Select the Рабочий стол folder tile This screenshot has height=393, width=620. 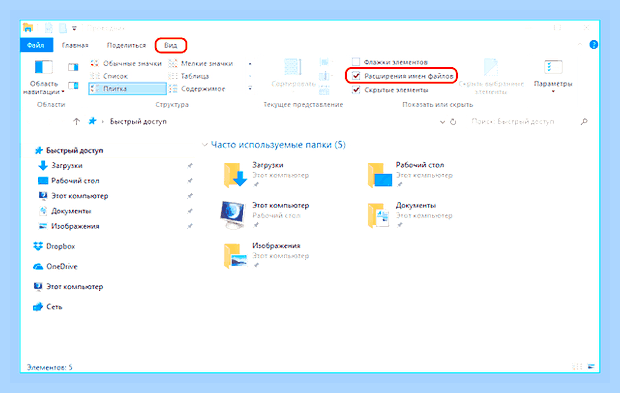[410, 174]
